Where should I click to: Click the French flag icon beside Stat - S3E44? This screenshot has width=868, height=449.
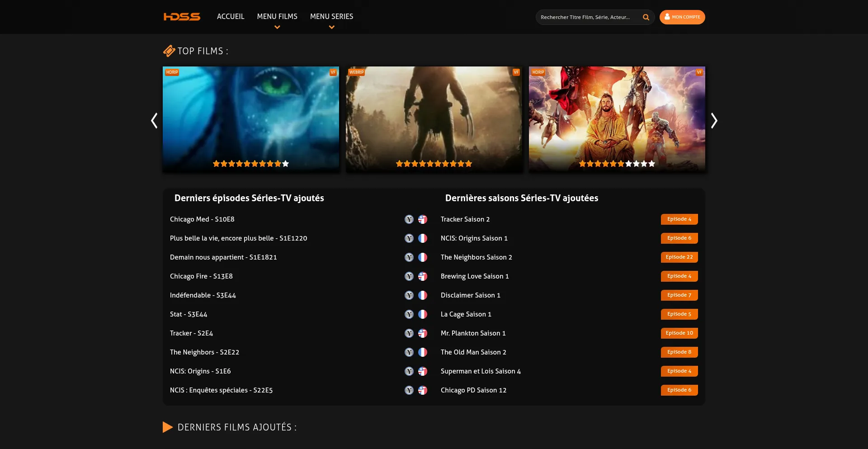[x=423, y=314]
